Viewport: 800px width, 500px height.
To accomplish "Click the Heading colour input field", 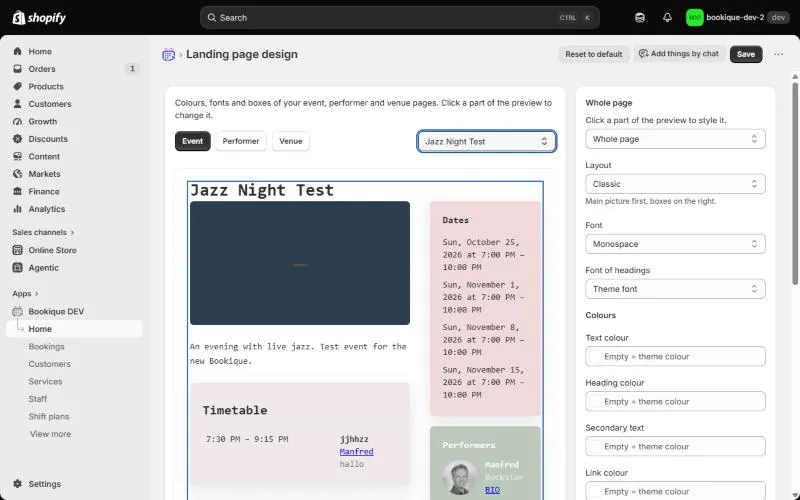I will (x=675, y=402).
